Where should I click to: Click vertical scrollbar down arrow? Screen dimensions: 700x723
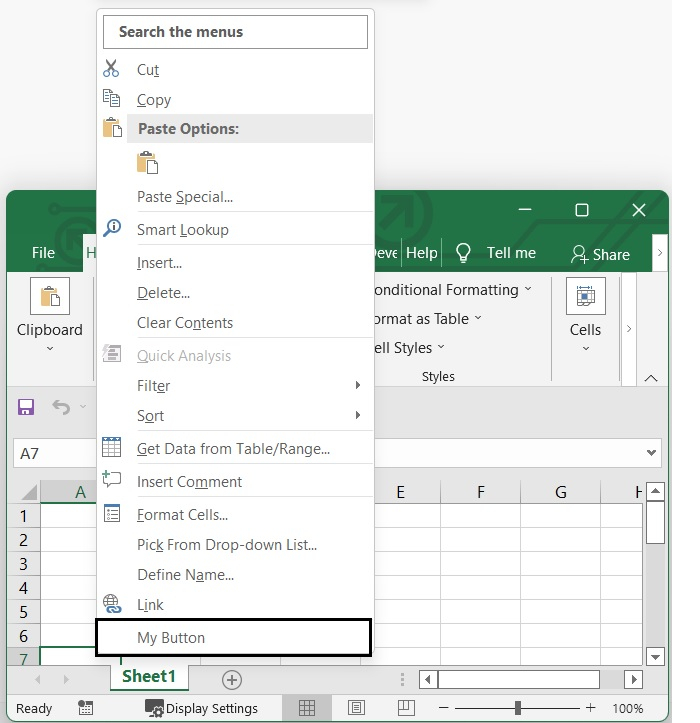[x=655, y=656]
